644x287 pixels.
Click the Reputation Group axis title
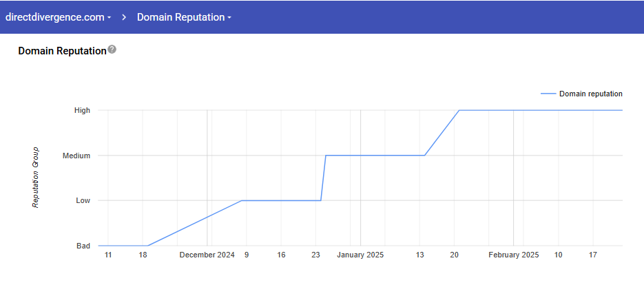click(36, 177)
